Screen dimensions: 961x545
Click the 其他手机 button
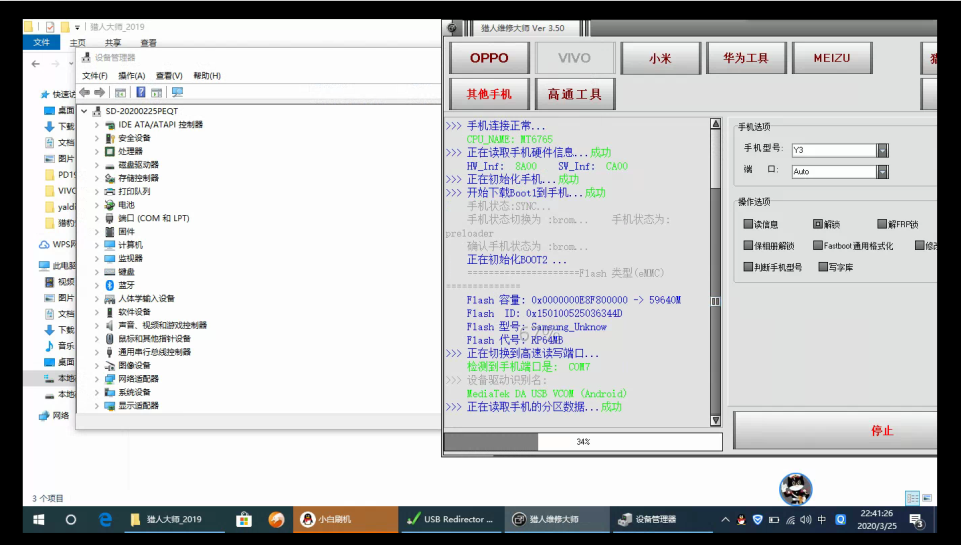click(489, 94)
